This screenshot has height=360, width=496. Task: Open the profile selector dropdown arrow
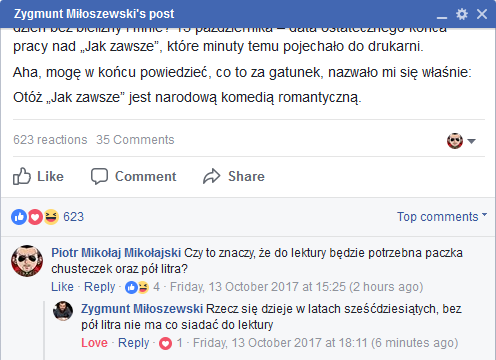pos(471,141)
